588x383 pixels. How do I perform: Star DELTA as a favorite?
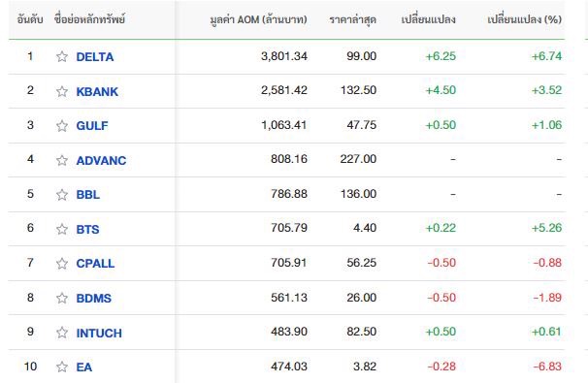(x=62, y=56)
